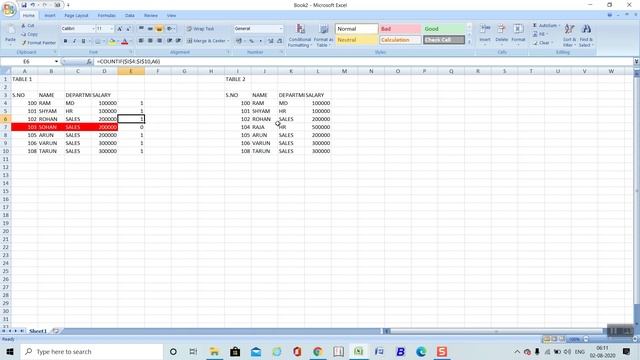Center text horizontally
The image size is (640, 360).
tap(150, 41)
